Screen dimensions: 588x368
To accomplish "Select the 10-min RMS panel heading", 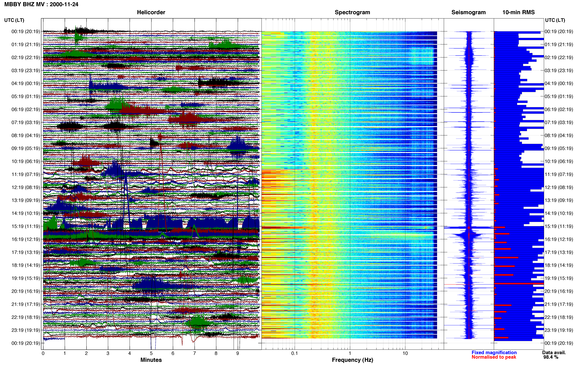I will click(x=518, y=12).
